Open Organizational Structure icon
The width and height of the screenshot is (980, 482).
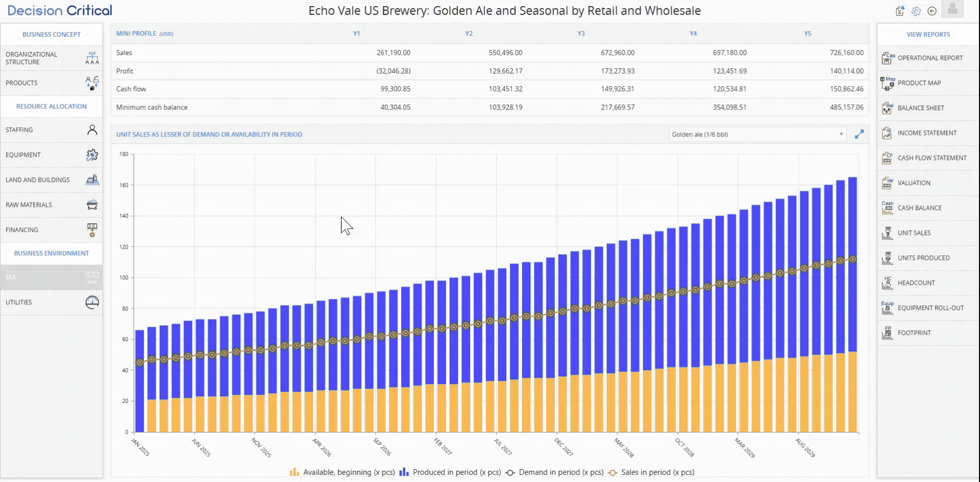click(x=92, y=58)
